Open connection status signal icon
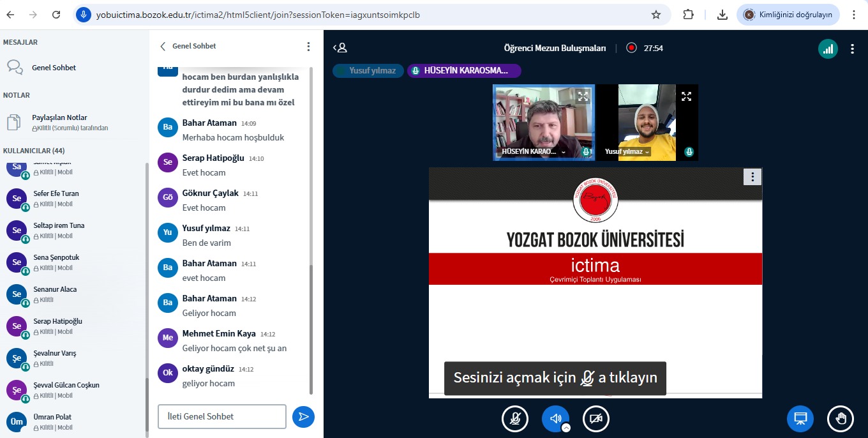Viewport: 868px width, 438px height. [828, 49]
